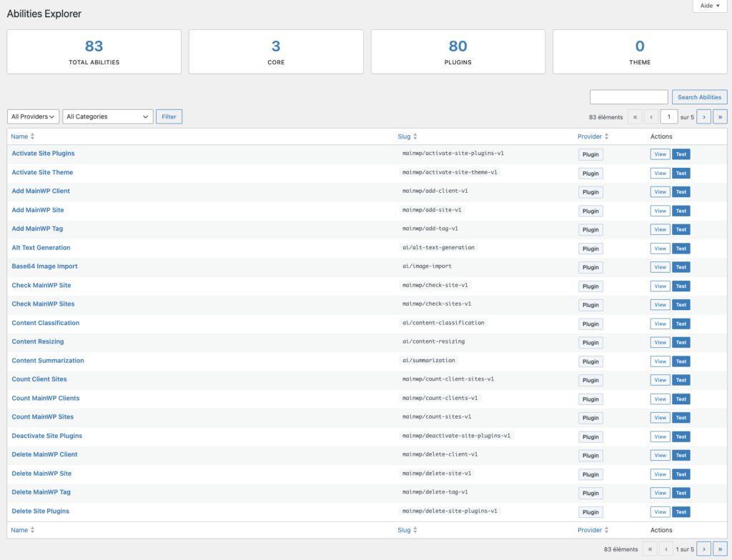732x560 pixels.
Task: Click the Search Abilities button
Action: coord(699,97)
